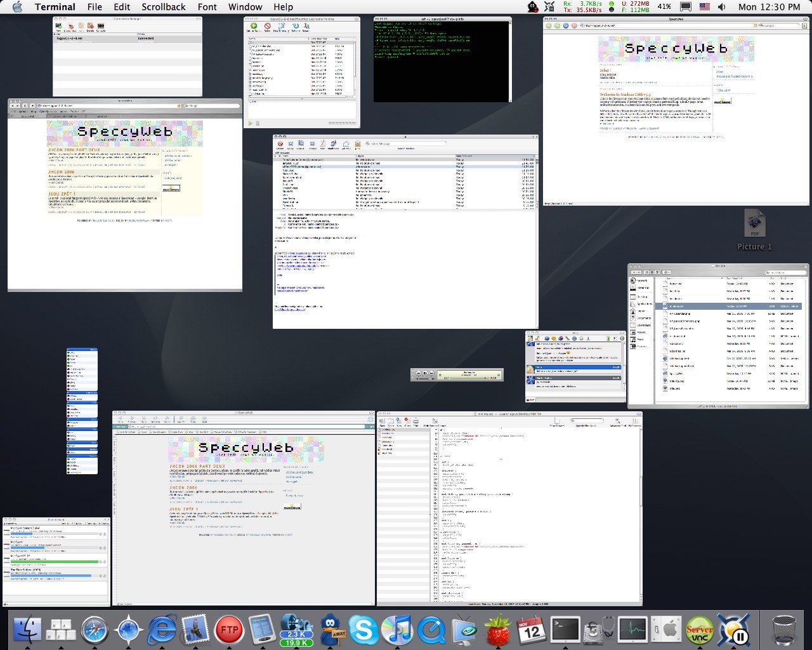This screenshot has width=812, height=650.
Task: Open the QuickTime Player dock icon
Action: (x=431, y=630)
